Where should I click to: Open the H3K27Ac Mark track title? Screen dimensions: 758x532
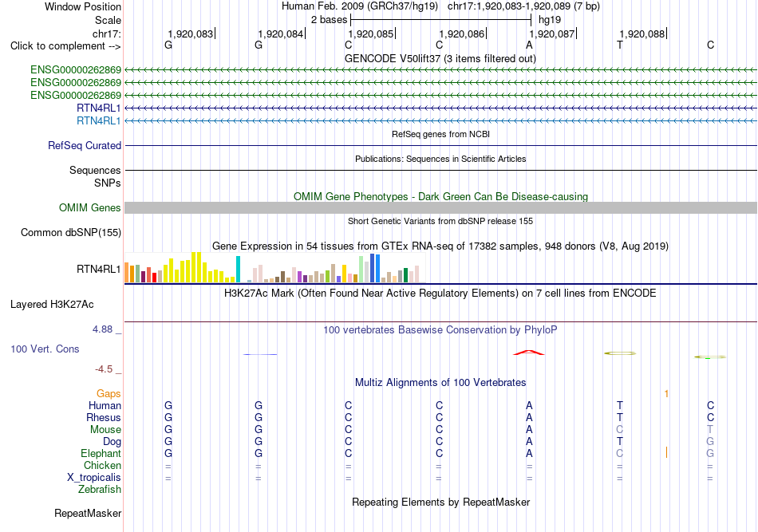click(440, 294)
